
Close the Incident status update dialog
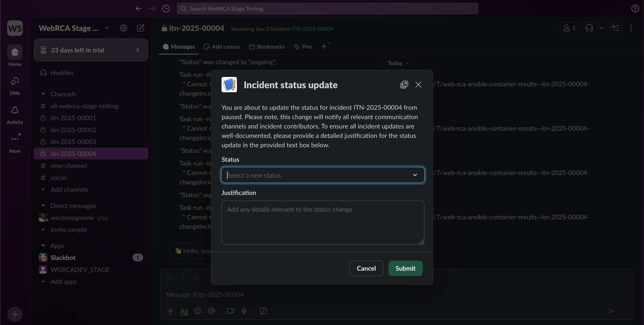[x=418, y=84]
